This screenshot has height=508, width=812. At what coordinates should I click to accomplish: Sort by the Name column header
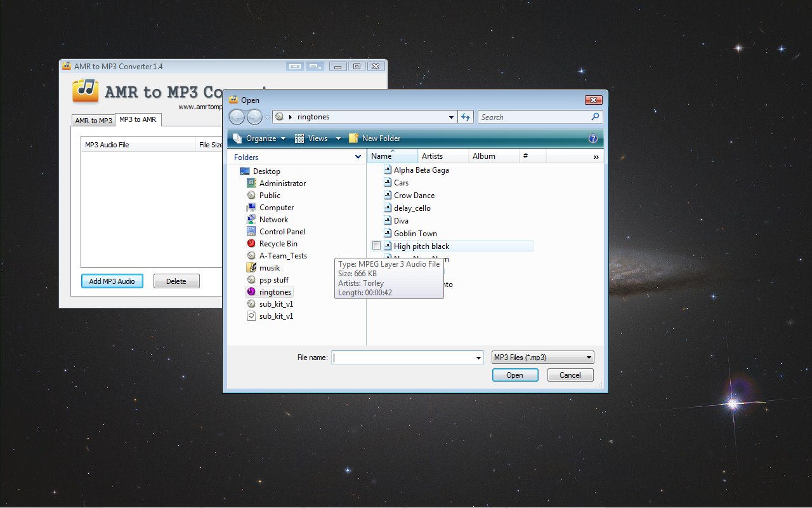(x=393, y=156)
